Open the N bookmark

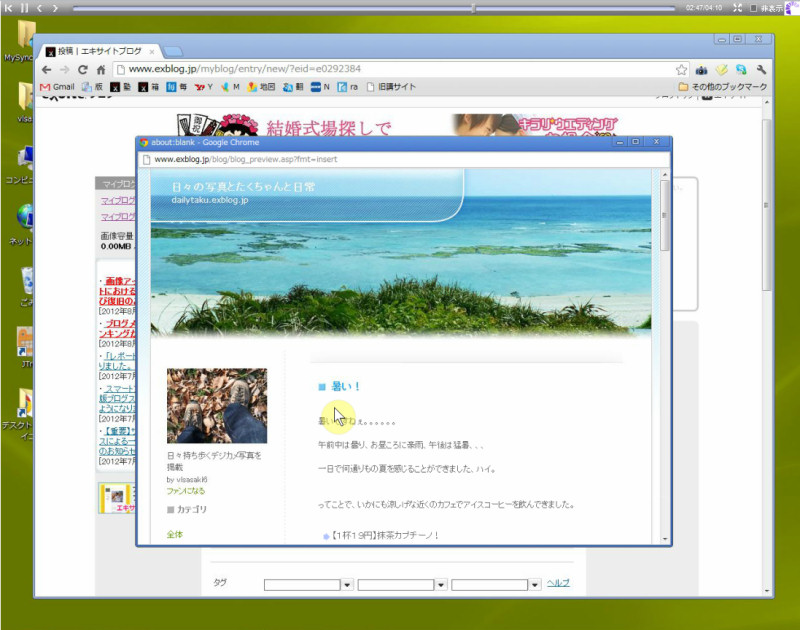click(320, 87)
